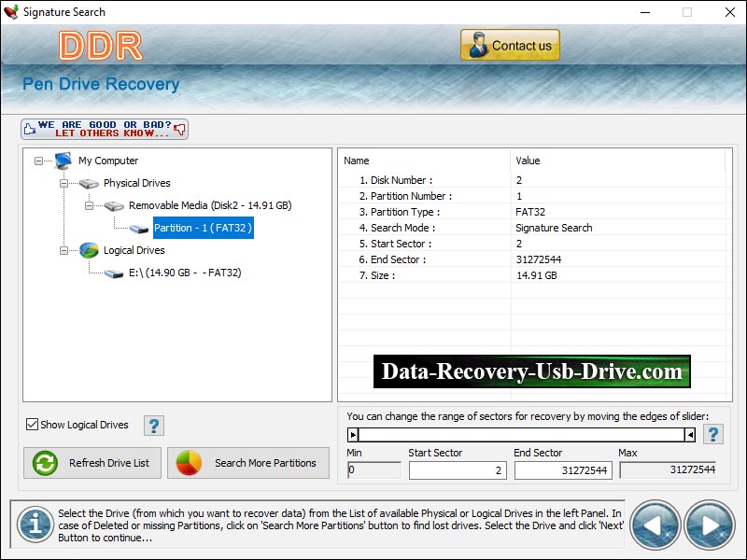
Task: Select Physical Drives tree item
Action: point(136,183)
